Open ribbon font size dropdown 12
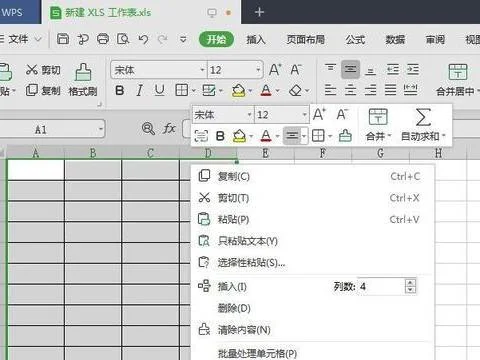The width and height of the screenshot is (480, 360). pyautogui.click(x=258, y=70)
